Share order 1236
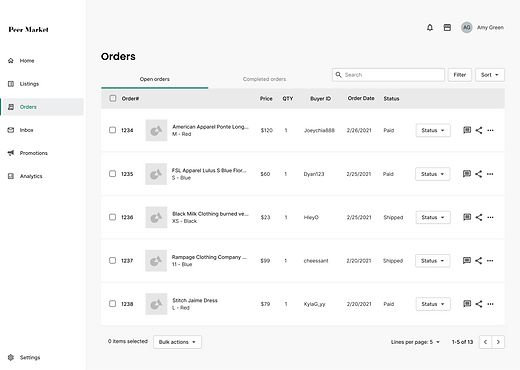Image resolution: width=520 pixels, height=370 pixels. pyautogui.click(x=479, y=217)
